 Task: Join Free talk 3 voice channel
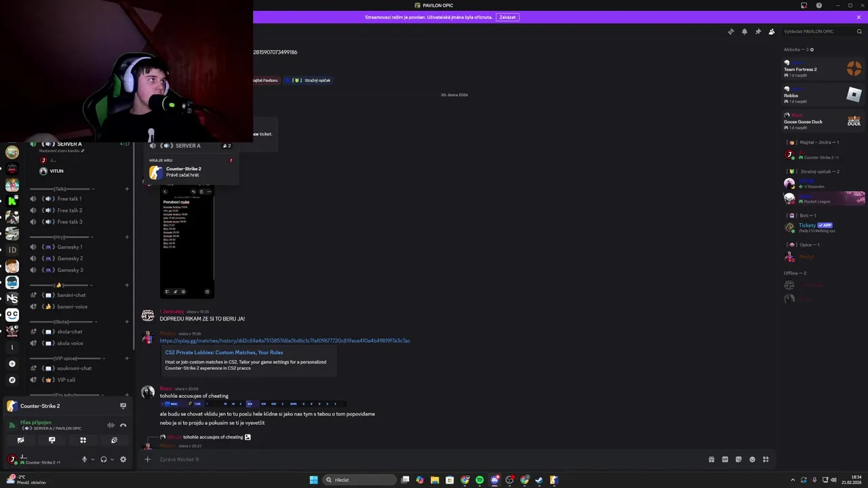point(80,222)
